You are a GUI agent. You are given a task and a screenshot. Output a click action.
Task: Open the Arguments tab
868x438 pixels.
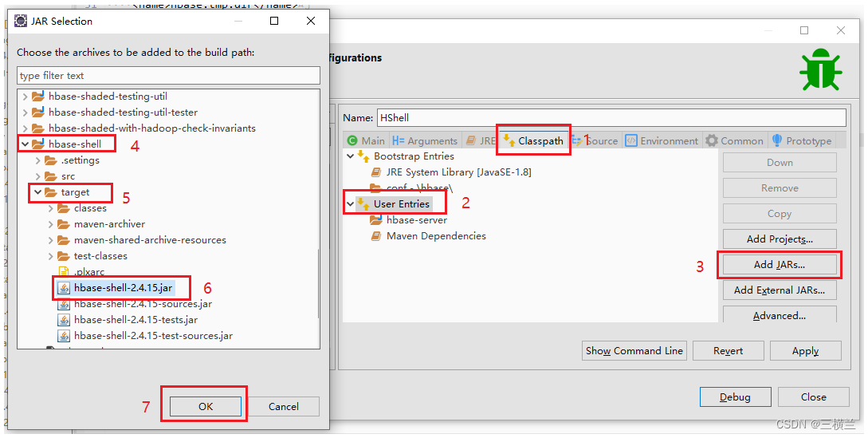pyautogui.click(x=425, y=141)
